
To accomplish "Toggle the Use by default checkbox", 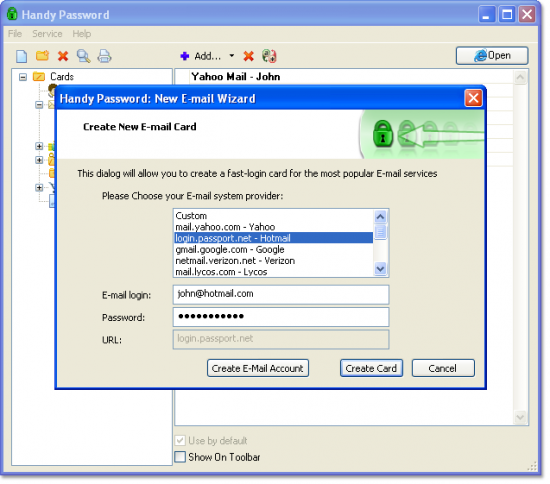I will click(x=180, y=440).
